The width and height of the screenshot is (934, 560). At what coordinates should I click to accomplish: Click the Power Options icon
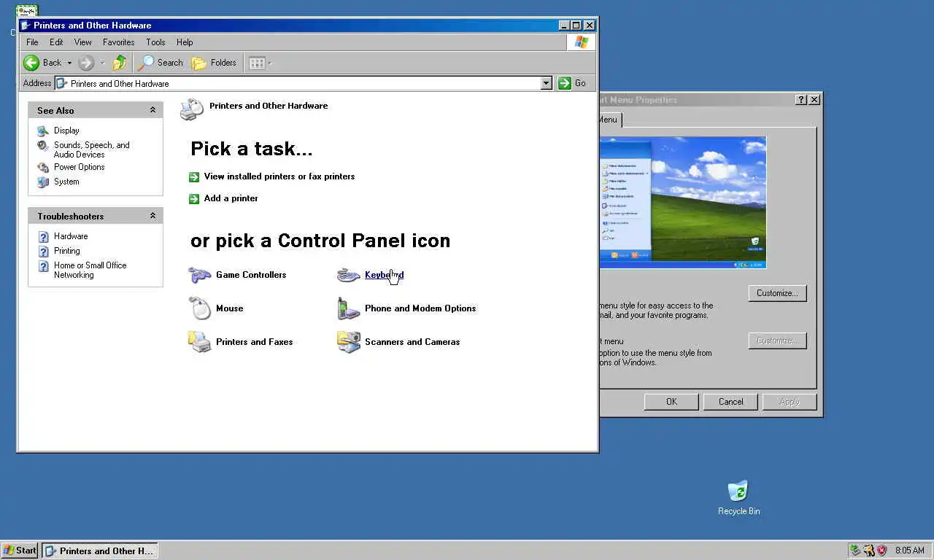(x=43, y=167)
